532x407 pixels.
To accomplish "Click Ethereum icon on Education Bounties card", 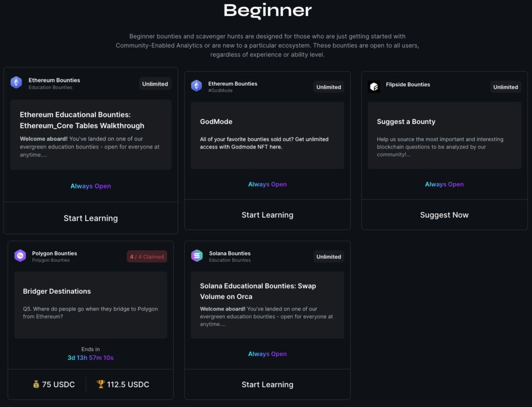I will coord(17,83).
